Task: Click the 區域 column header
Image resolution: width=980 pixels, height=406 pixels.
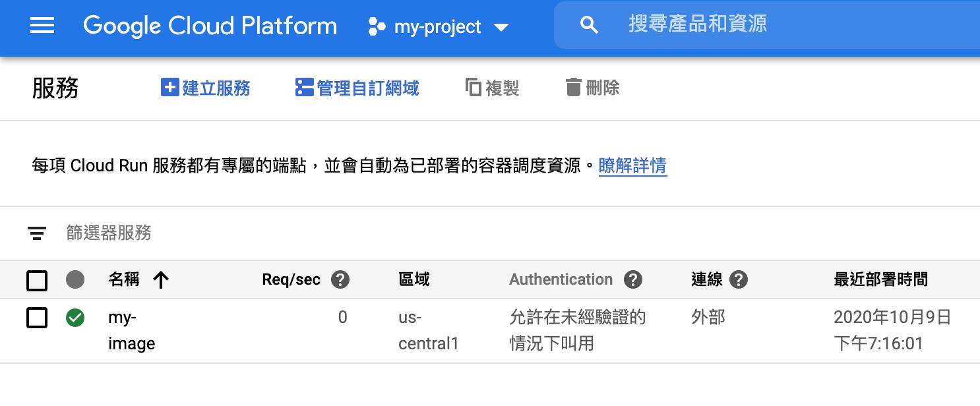Action: click(414, 279)
